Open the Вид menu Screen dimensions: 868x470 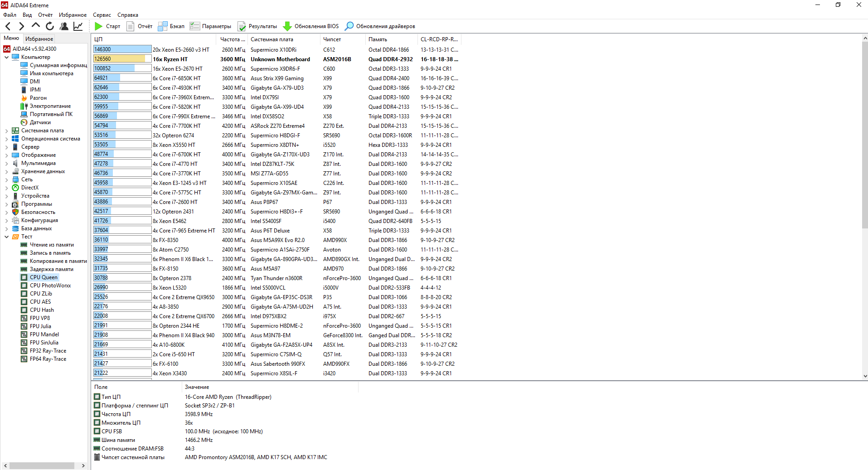[27, 15]
